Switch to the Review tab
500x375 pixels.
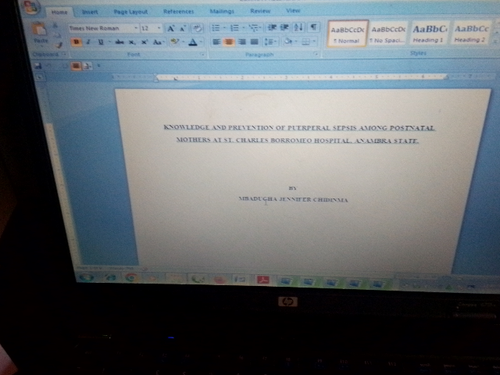click(260, 11)
